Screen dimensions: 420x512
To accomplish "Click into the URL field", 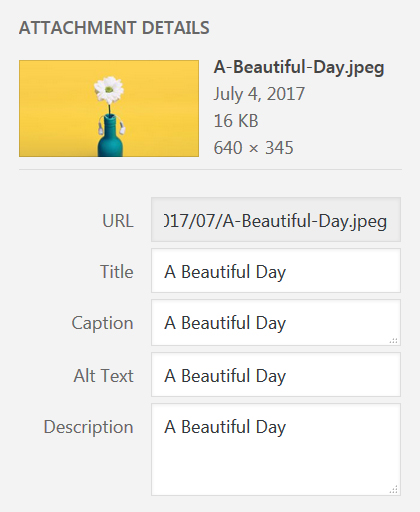I will (x=276, y=219).
